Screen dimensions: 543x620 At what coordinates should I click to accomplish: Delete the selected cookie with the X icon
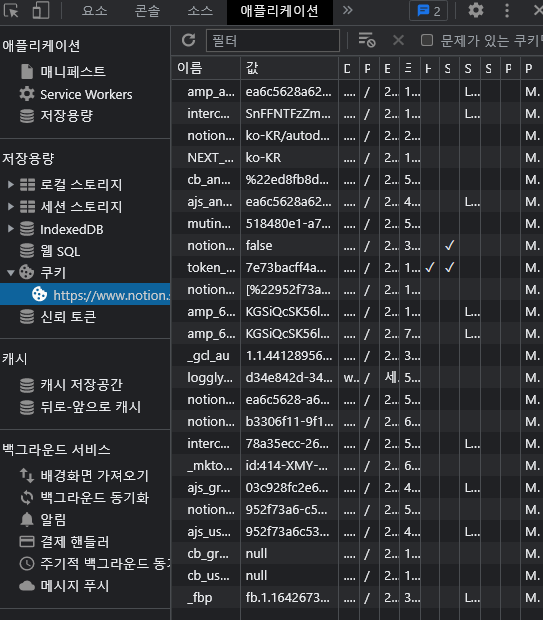click(x=398, y=40)
